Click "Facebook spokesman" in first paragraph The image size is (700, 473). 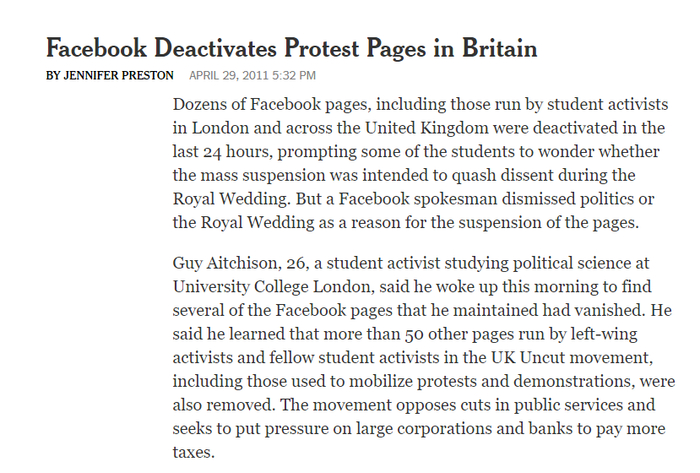click(x=418, y=199)
